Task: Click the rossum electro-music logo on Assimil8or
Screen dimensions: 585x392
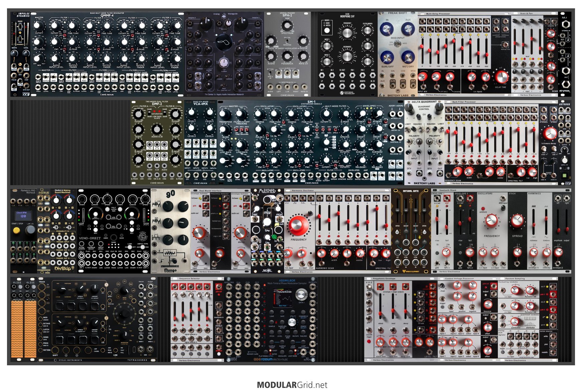Action: tap(270, 359)
